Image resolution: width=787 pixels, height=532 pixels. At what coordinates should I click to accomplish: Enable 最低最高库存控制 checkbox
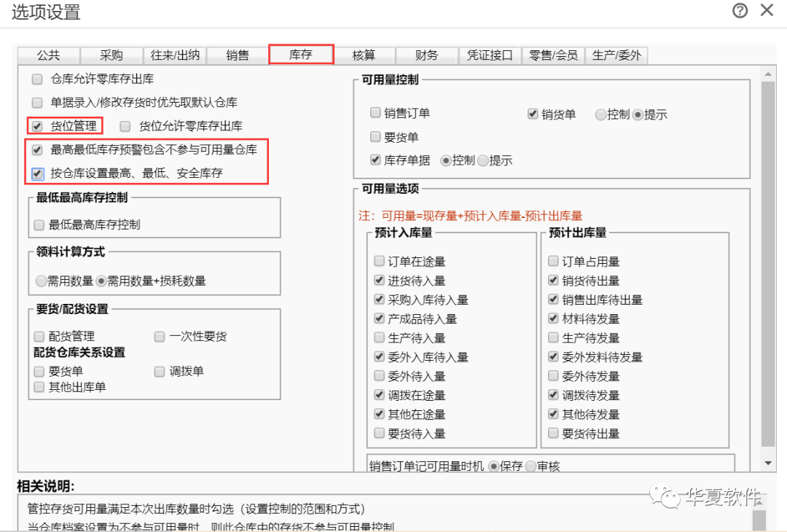[39, 225]
